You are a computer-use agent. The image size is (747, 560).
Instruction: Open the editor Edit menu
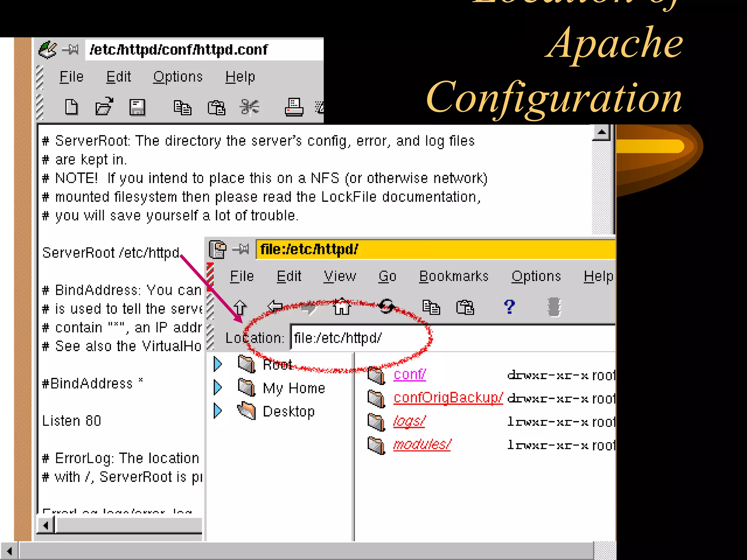pyautogui.click(x=119, y=77)
